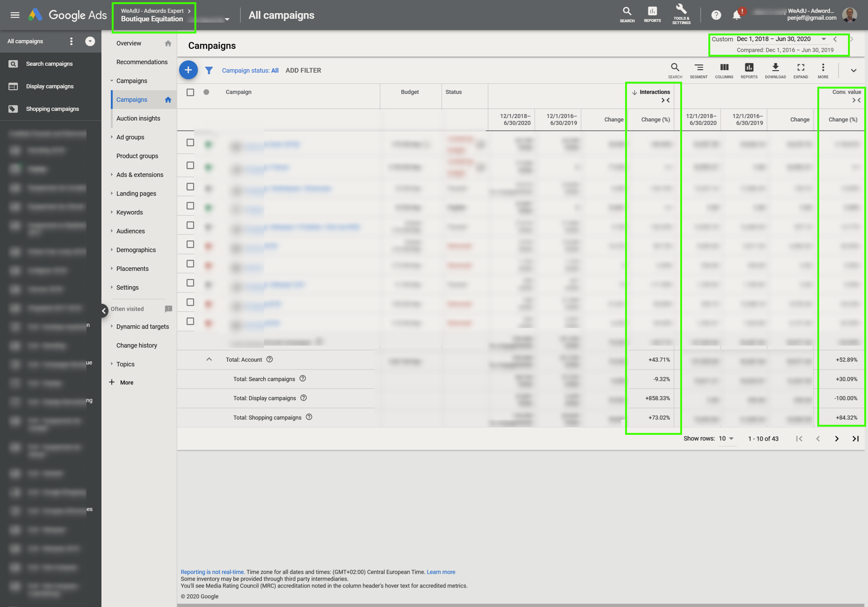Open the All campaigns three-dot menu

[x=71, y=41]
